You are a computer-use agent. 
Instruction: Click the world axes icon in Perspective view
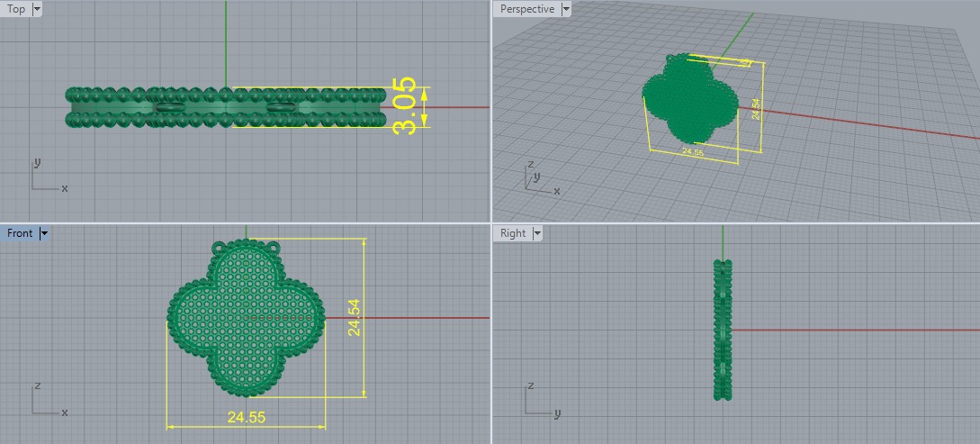pos(541,177)
